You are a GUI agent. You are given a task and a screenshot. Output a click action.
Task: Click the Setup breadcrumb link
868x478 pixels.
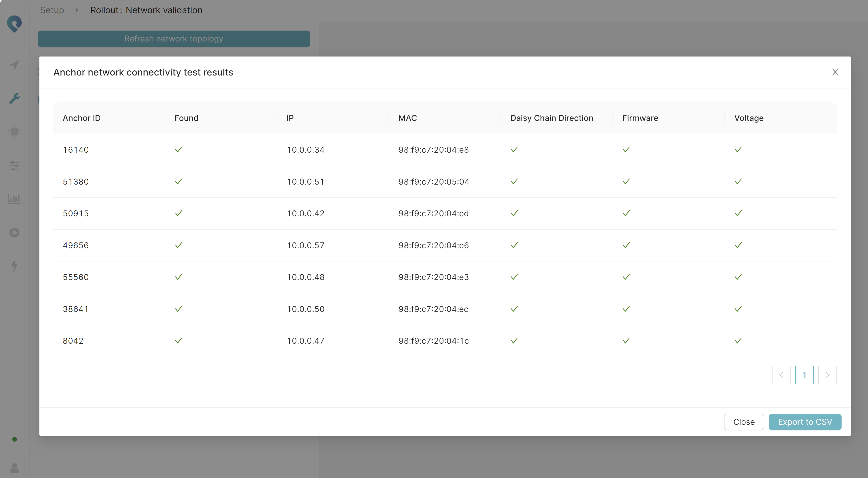click(x=52, y=10)
